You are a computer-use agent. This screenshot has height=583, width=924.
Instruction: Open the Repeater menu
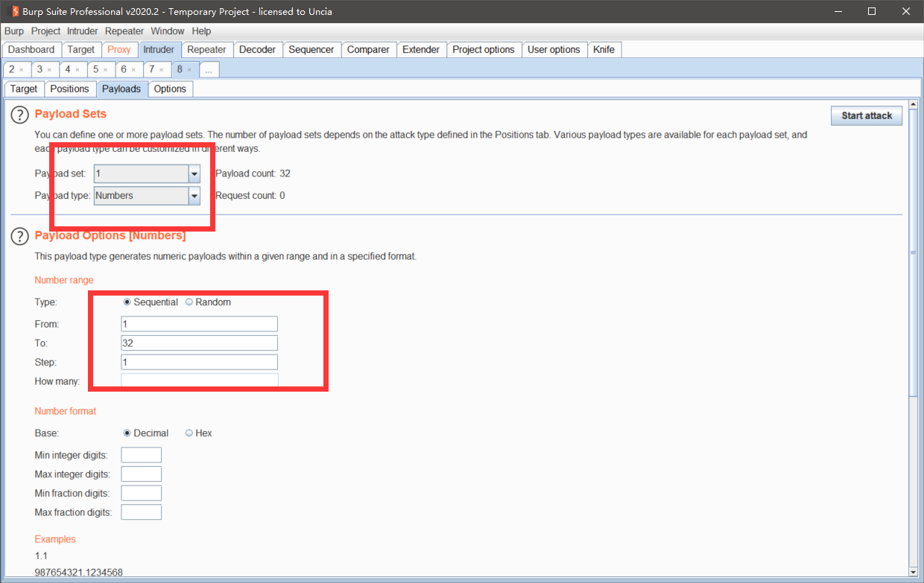(124, 31)
